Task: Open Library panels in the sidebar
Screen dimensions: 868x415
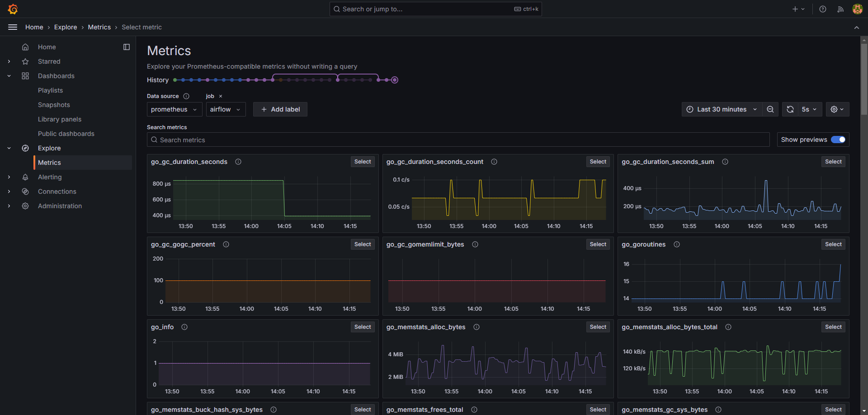Action: (x=60, y=119)
